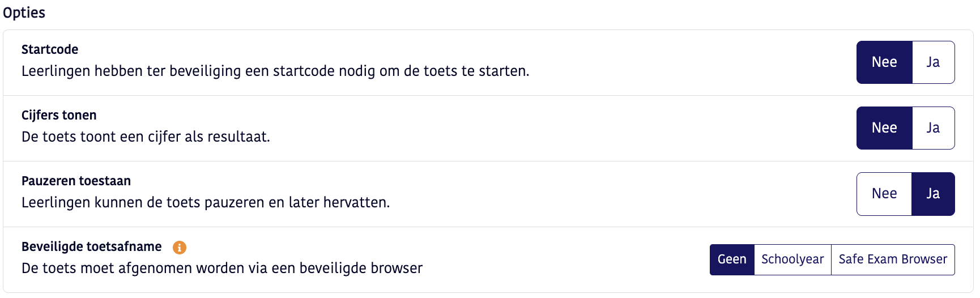Click the Pauzeren toestaan setting title
Screen dimensions: 980x298
pos(76,181)
